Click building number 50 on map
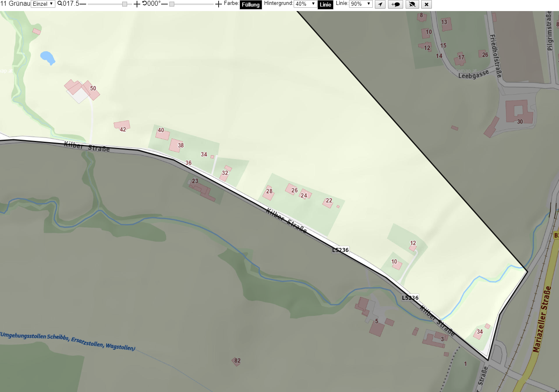The height and width of the screenshot is (392, 559). tap(93, 88)
